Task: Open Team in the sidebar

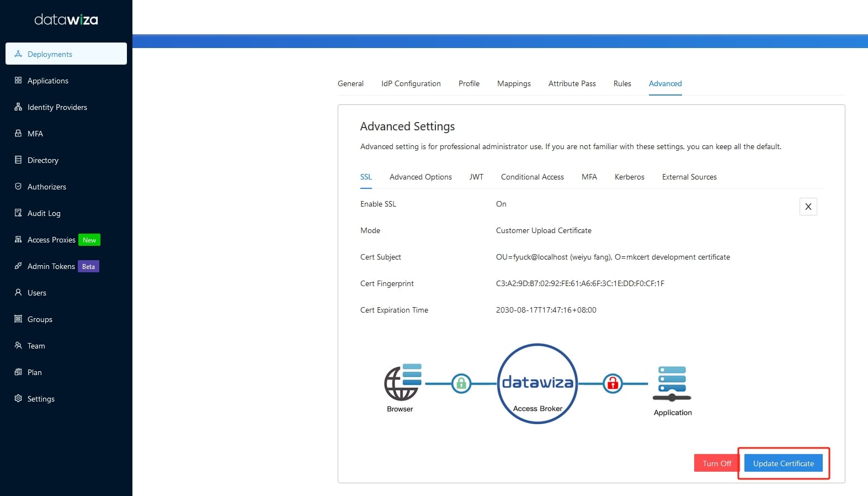Action: pyautogui.click(x=66, y=345)
